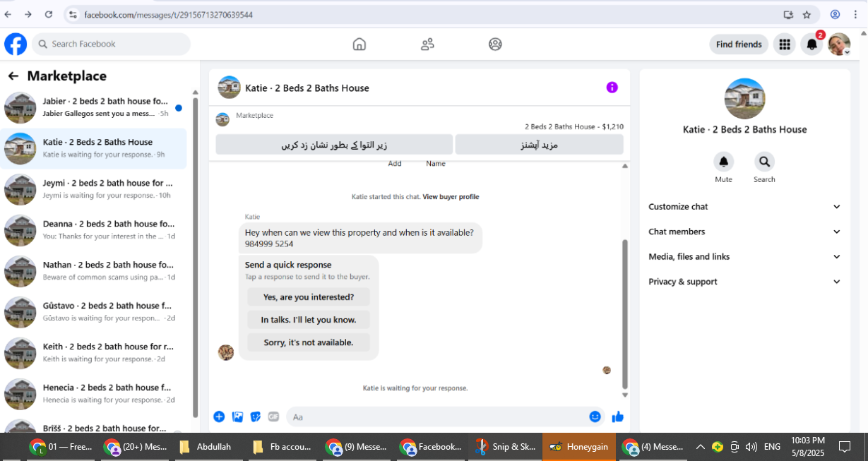Click the chat message area scrollbar
The width and height of the screenshot is (868, 461).
coord(624,313)
